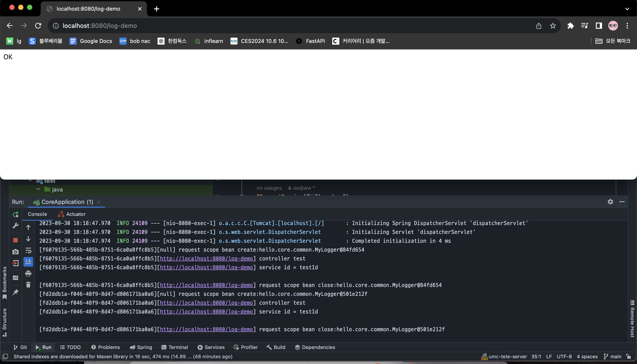
Task: Toggle soft-wrap in the console
Action: [28, 251]
